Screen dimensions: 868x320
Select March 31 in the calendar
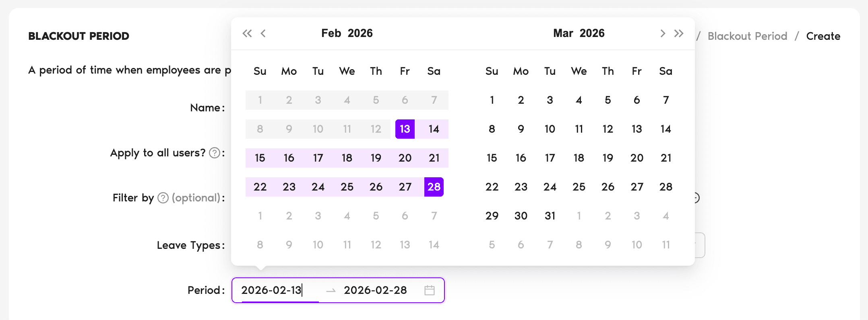click(x=550, y=216)
